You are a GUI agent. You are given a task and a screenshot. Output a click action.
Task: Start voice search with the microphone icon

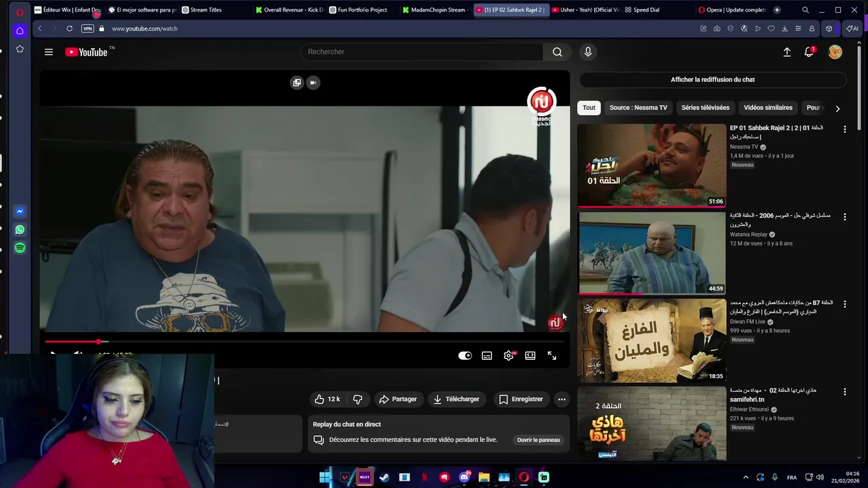(x=588, y=52)
